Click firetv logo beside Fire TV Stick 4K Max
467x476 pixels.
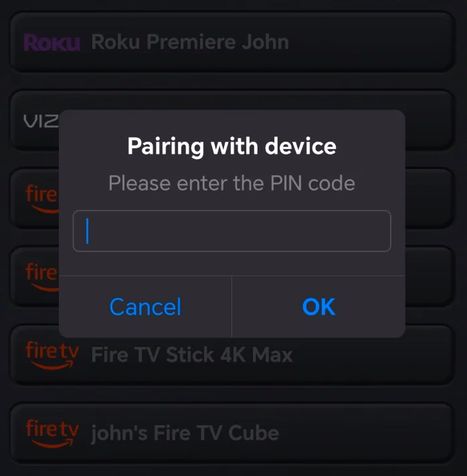pyautogui.click(x=52, y=355)
